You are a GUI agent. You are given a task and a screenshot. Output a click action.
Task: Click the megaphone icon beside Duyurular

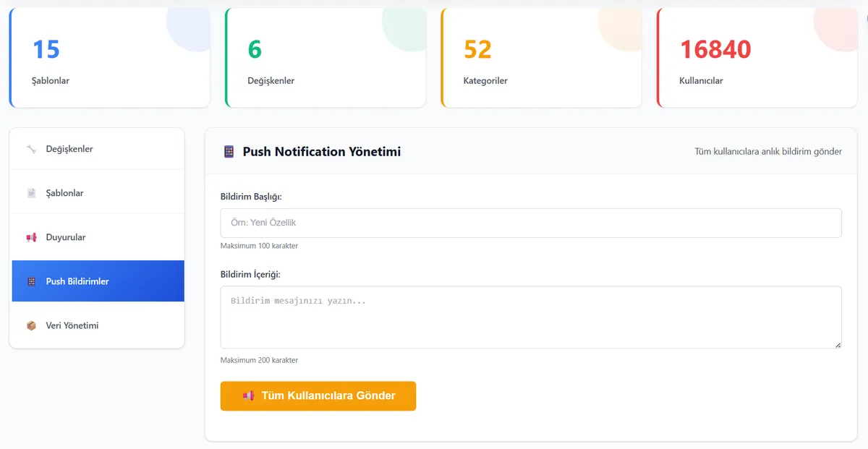(x=31, y=237)
